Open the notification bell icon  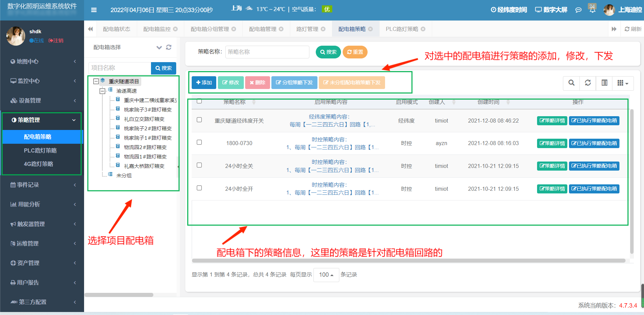pos(592,9)
